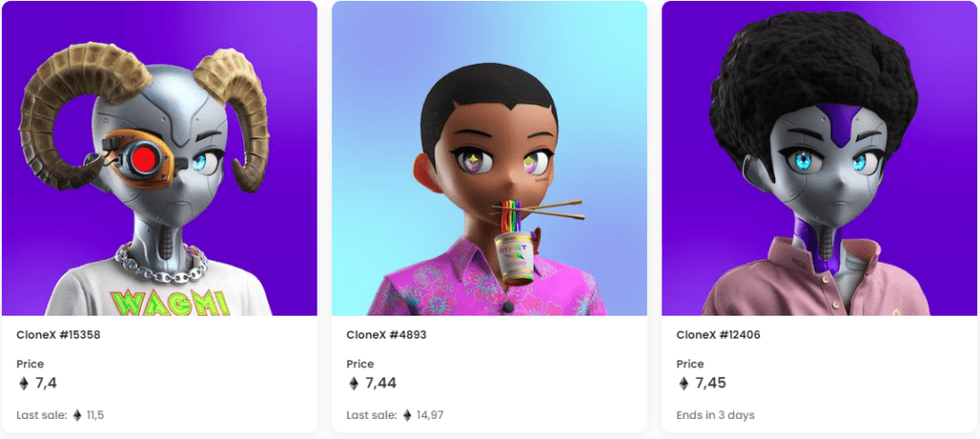Click Ethereum icon beside price 7,4
Image resolution: width=980 pixels, height=439 pixels.
point(24,384)
